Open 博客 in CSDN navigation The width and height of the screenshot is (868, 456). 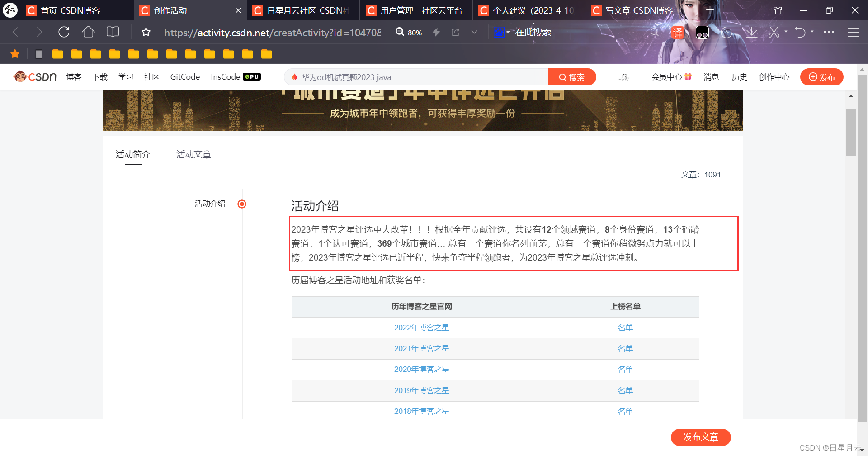coord(74,77)
